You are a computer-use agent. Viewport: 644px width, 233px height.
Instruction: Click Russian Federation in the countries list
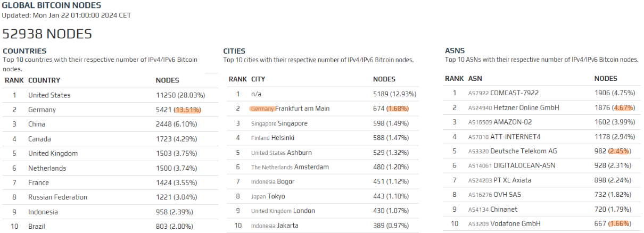click(57, 197)
